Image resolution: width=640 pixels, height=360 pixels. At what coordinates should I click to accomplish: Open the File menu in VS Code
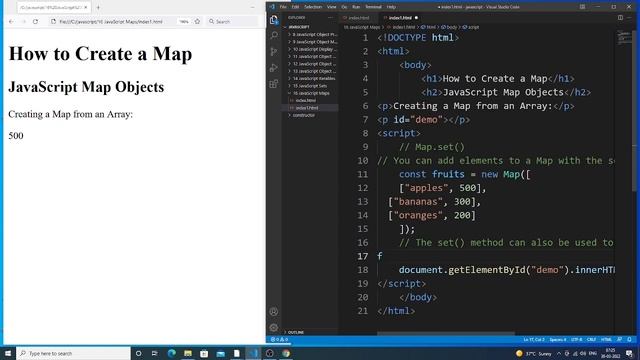[283, 7]
